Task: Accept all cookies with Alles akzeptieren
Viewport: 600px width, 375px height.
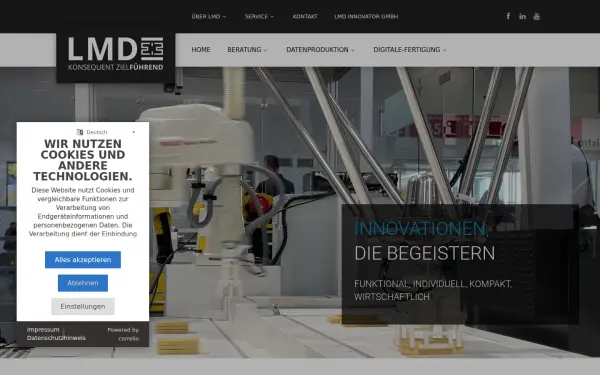Action: pos(83,260)
